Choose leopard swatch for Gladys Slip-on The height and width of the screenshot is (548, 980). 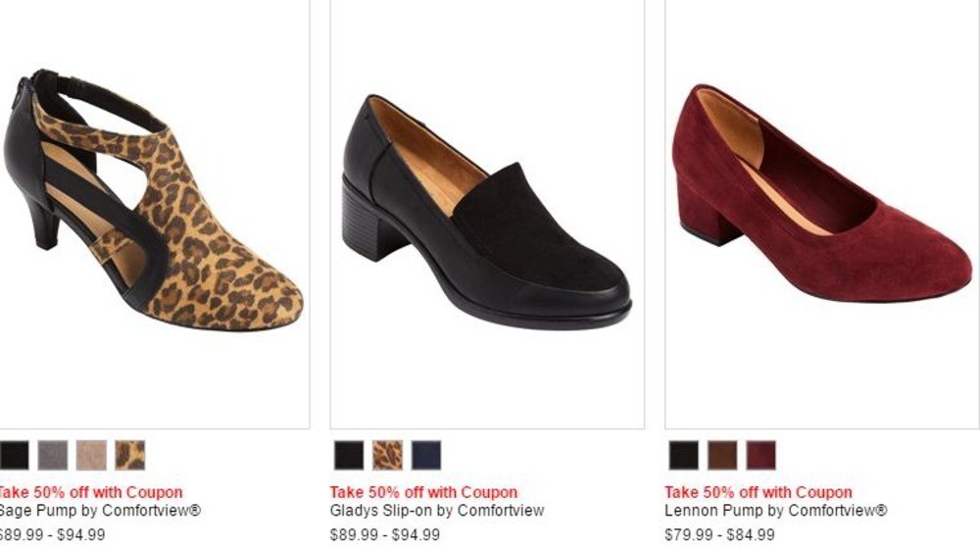pyautogui.click(x=387, y=456)
